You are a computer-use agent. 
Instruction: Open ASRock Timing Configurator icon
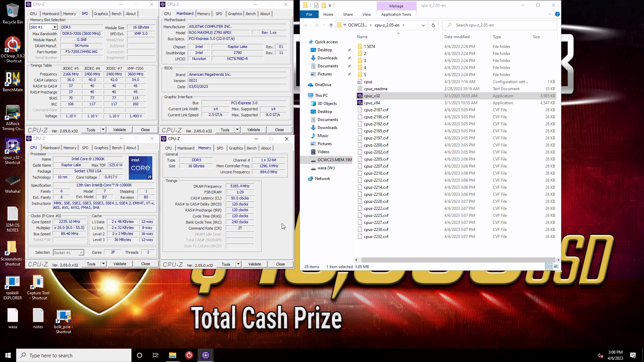coord(12,118)
